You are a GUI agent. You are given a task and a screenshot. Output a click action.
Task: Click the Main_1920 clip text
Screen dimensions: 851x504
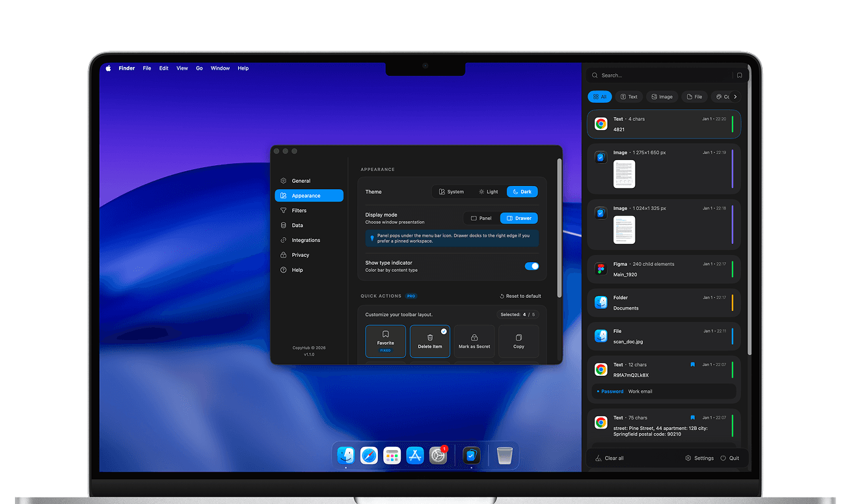click(625, 274)
